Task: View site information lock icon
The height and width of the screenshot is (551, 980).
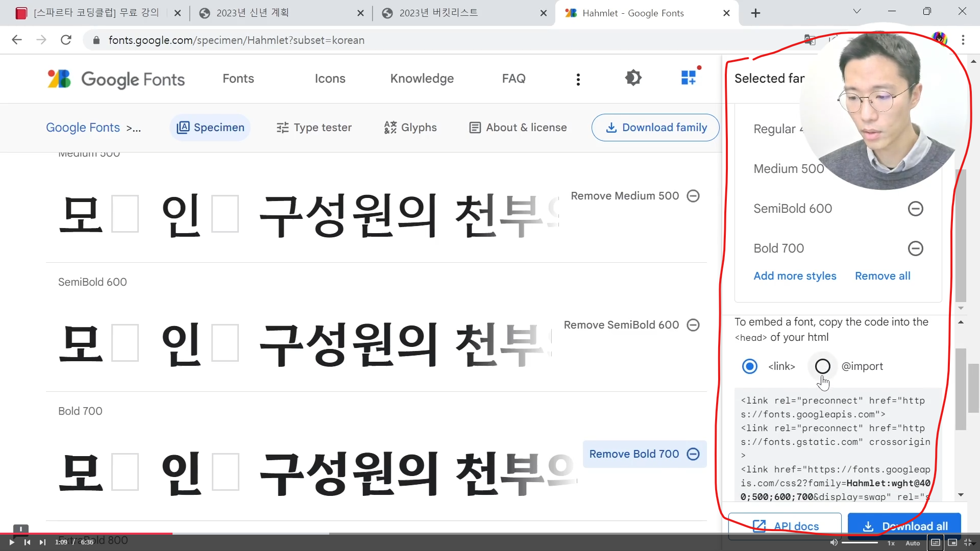Action: (x=96, y=40)
